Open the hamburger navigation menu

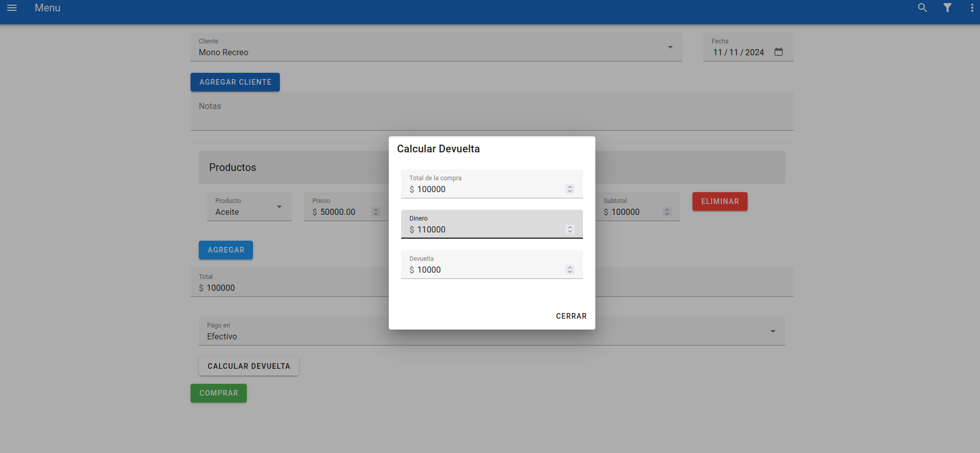[x=12, y=8]
